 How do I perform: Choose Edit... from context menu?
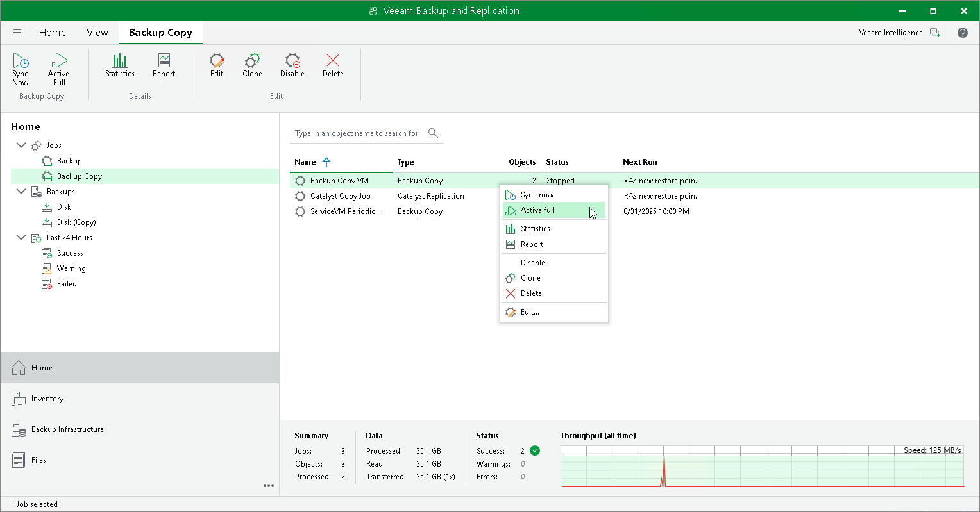pyautogui.click(x=554, y=312)
